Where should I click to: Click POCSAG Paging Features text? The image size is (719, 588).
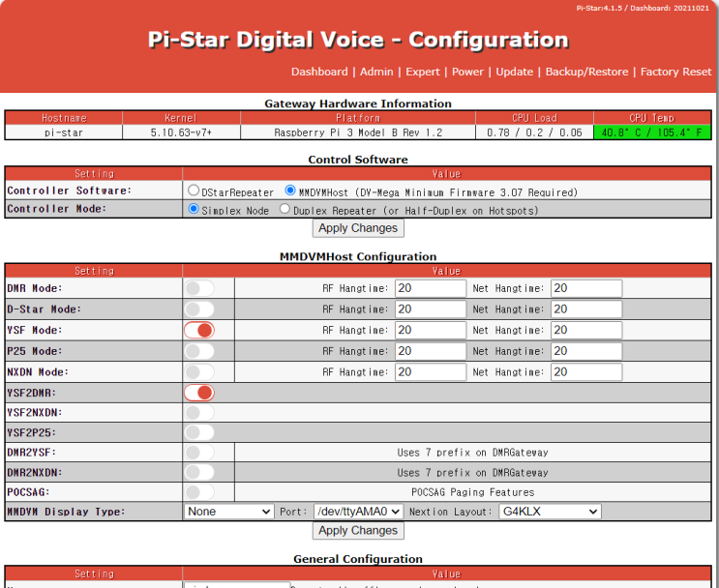(x=473, y=492)
